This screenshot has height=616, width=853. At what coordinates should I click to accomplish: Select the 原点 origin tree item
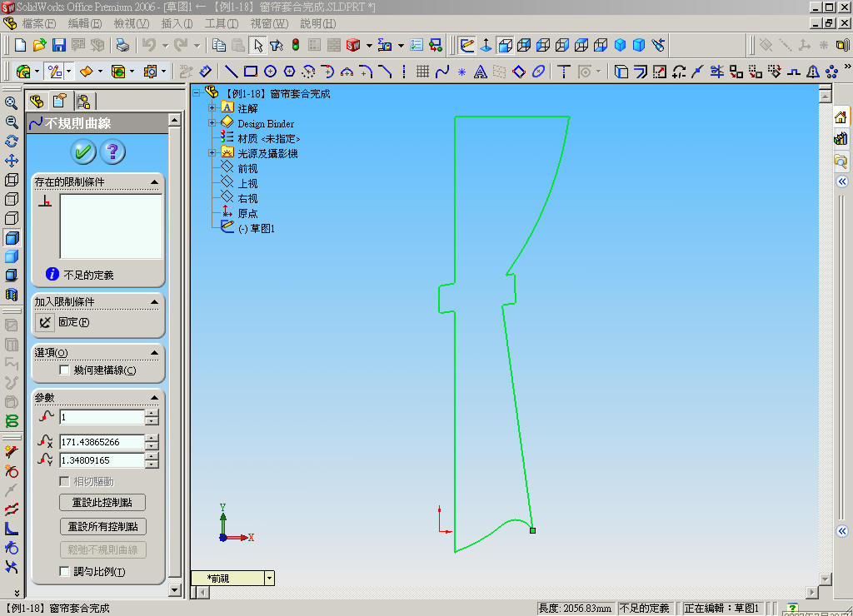[x=247, y=213]
